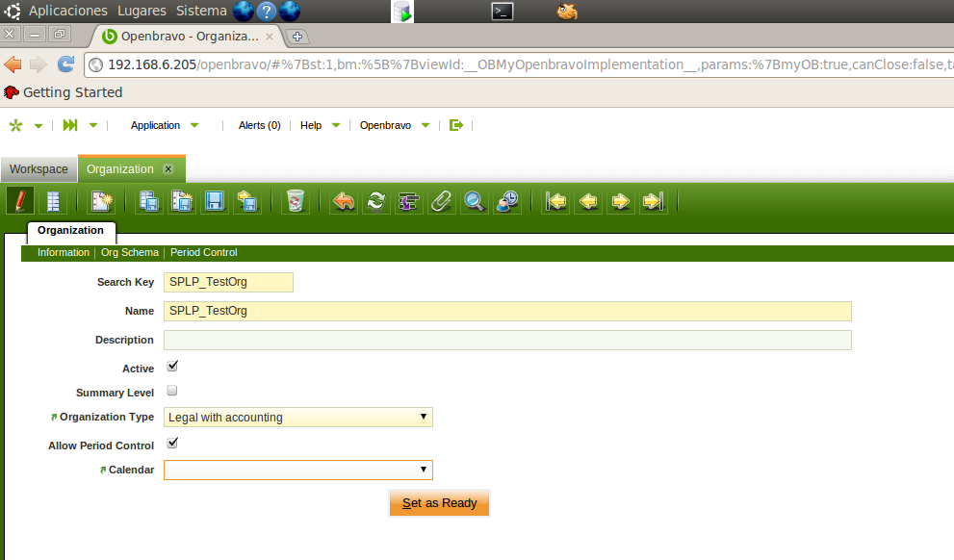Toggle the Summary Level checkbox
This screenshot has width=954, height=560.
coord(172,391)
